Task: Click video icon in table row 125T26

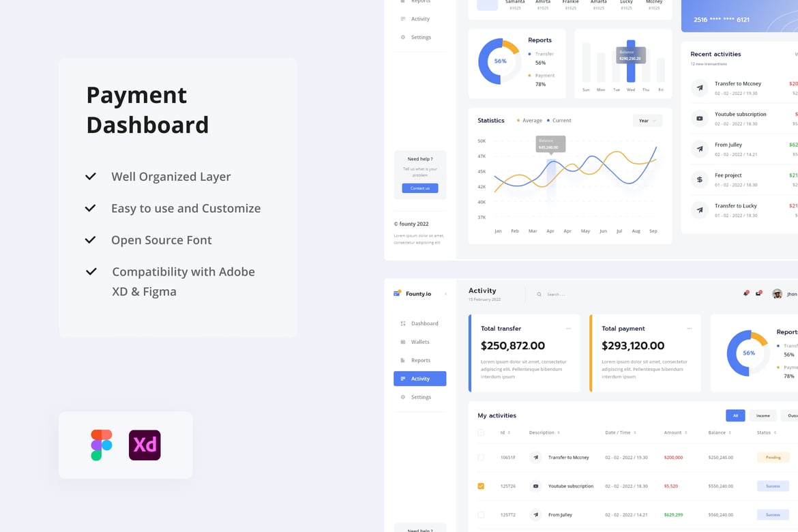Action: pyautogui.click(x=535, y=486)
